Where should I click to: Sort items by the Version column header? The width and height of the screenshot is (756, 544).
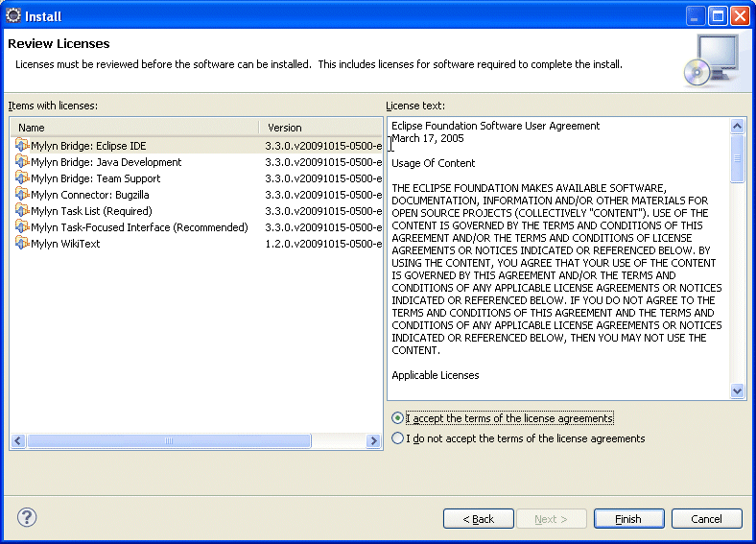321,128
